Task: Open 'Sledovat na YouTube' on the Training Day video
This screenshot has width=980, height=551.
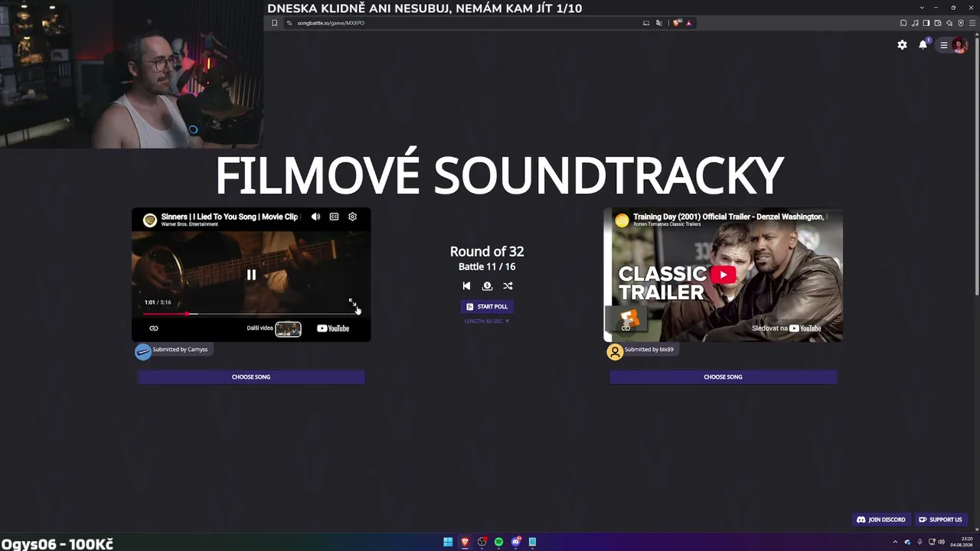Action: click(x=786, y=328)
